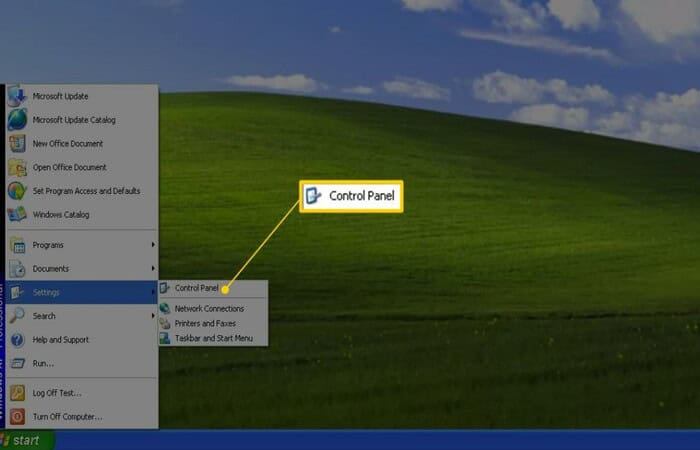
Task: Open Microsoft Update Catalog entry
Action: [82, 120]
